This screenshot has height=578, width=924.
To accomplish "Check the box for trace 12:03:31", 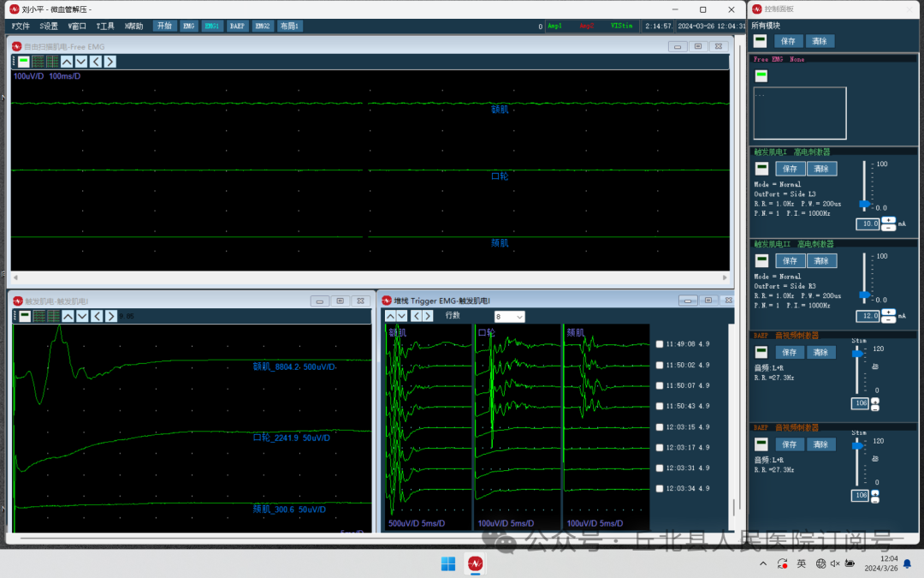I will pyautogui.click(x=660, y=468).
